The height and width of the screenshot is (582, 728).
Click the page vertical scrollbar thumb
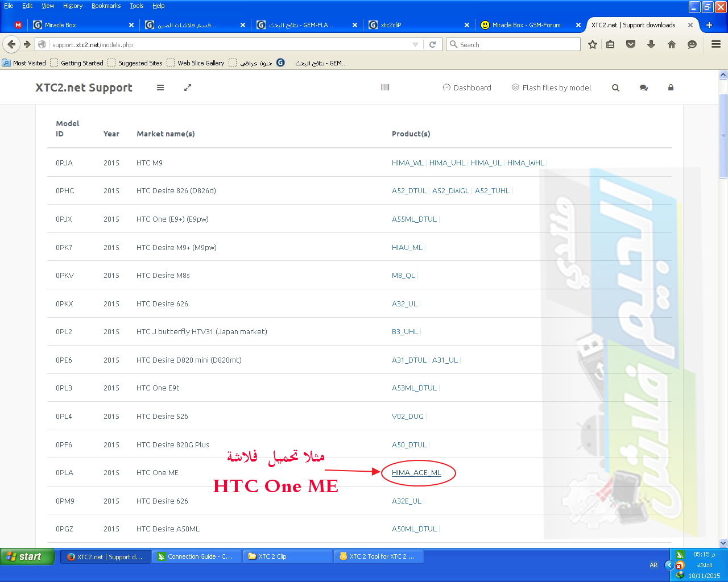(723, 135)
